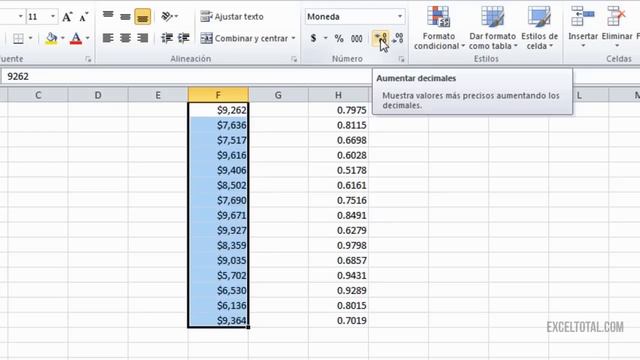Expand the Insertar dropdown arrow
This screenshot has height=360, width=640.
click(x=583, y=46)
